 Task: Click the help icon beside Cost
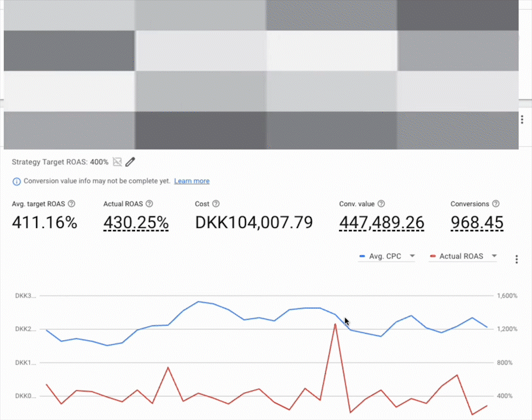[x=216, y=204]
